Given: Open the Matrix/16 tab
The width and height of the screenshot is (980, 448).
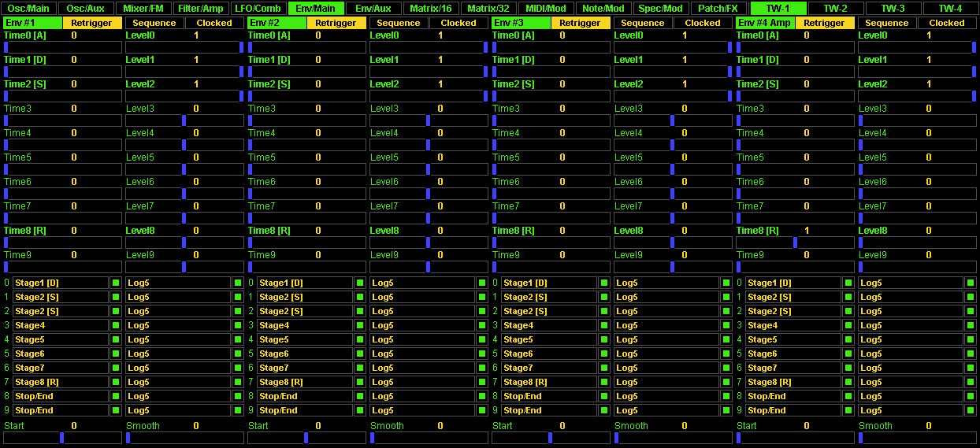Looking at the screenshot, I should [431, 8].
